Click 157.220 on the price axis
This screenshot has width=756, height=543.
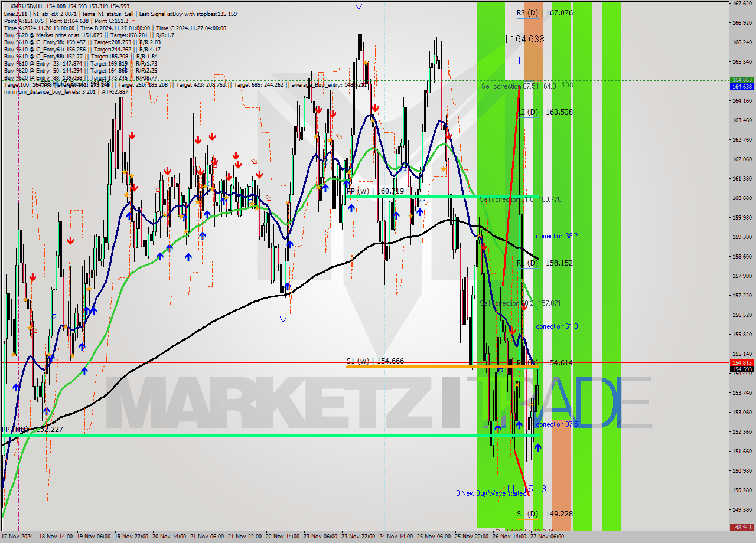coord(741,295)
